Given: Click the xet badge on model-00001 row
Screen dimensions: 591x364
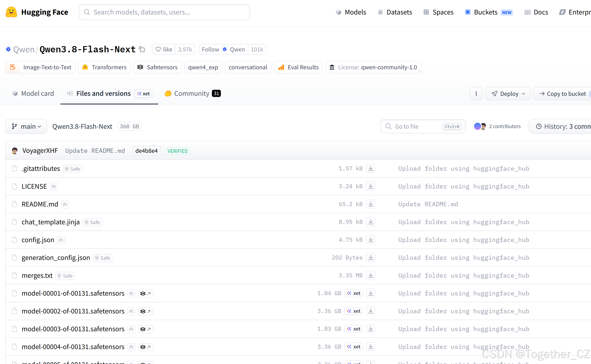Looking at the screenshot, I should point(353,293).
